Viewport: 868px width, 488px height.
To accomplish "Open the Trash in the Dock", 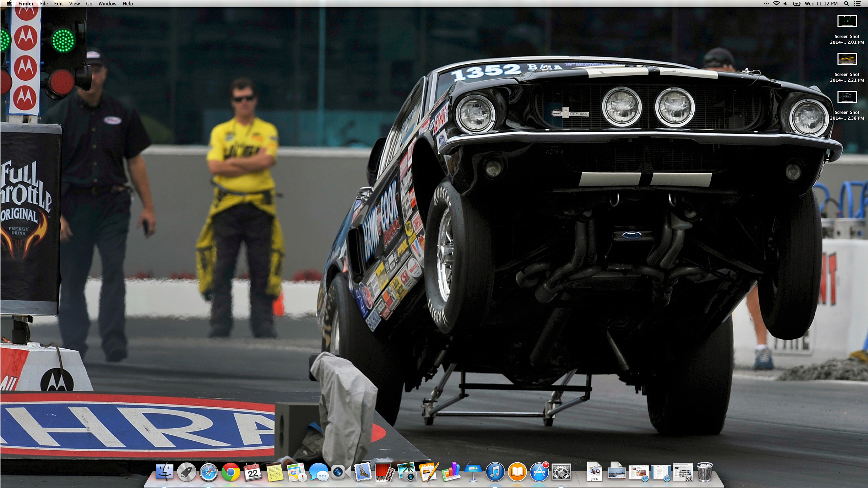I will click(x=705, y=472).
